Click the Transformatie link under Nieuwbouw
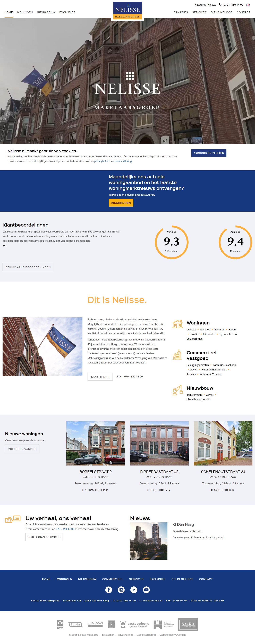This screenshot has width=255, height=644. (194, 395)
